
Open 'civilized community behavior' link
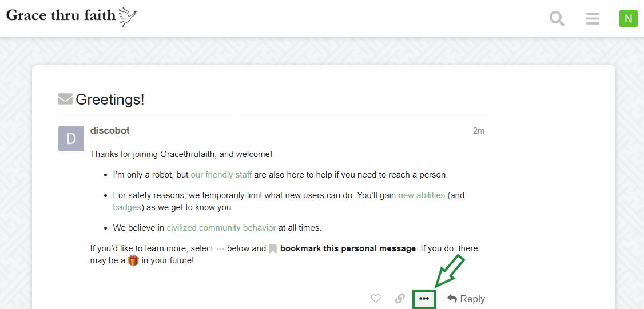(x=221, y=228)
